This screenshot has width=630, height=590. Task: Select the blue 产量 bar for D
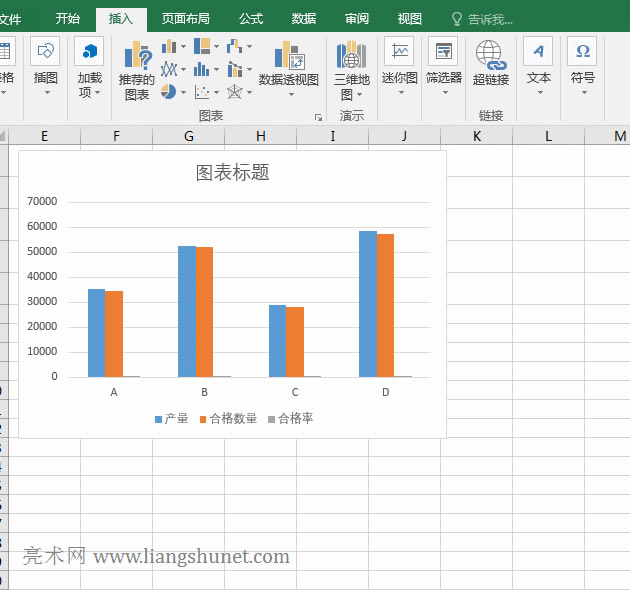coord(367,304)
